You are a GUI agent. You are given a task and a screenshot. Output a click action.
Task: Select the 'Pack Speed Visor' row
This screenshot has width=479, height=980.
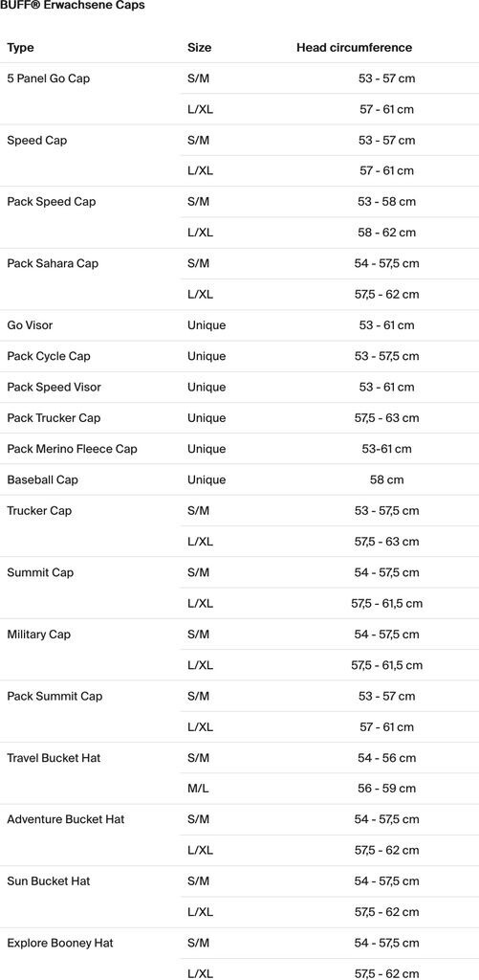(x=239, y=387)
